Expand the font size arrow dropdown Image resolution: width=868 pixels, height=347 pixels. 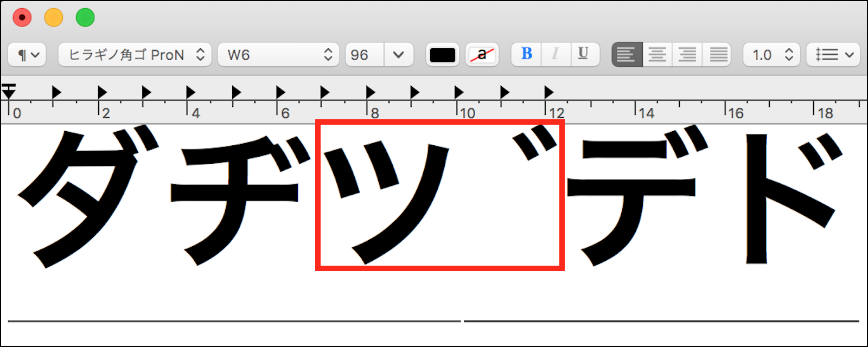(x=399, y=55)
